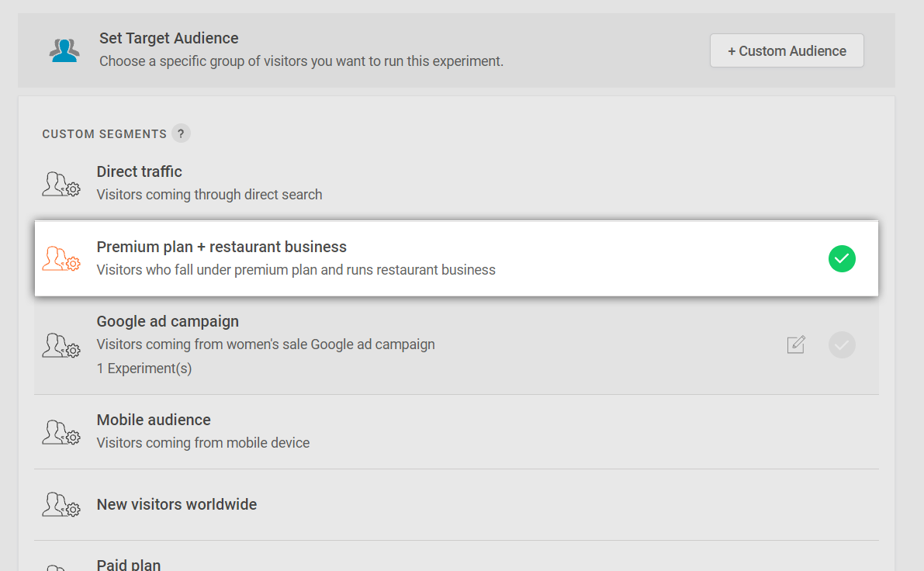
Task: Click the 1 Experiment(s) label
Action: tap(144, 369)
